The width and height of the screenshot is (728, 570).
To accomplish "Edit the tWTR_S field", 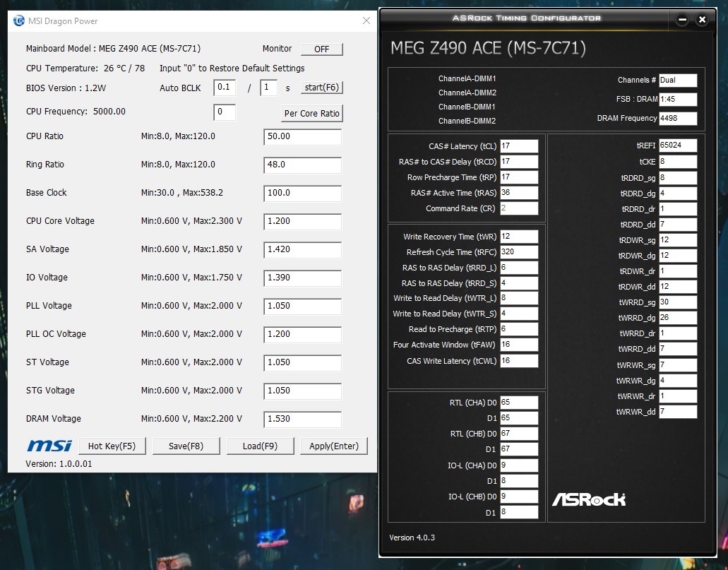I will 519,314.
